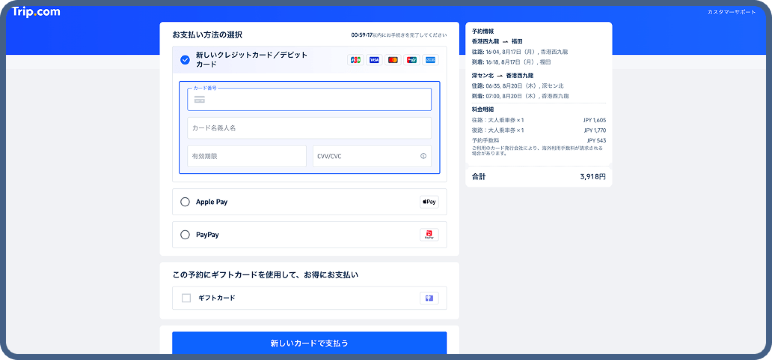Viewport: 772px width, 360px height.
Task: Click the UnionPay card logo
Action: point(412,60)
